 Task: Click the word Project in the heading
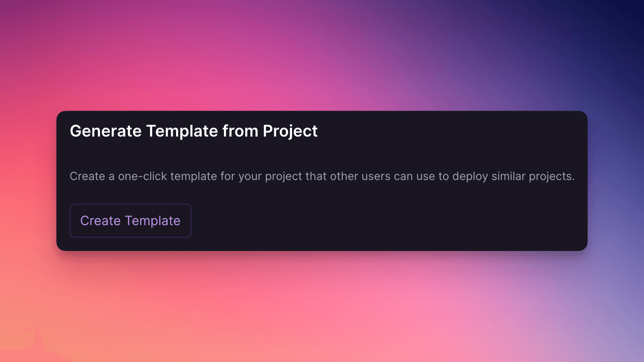(290, 131)
